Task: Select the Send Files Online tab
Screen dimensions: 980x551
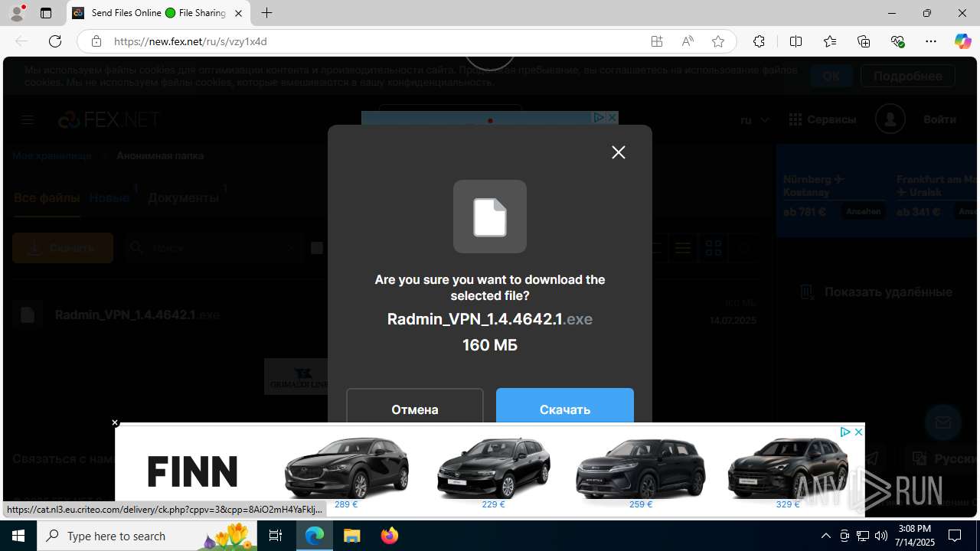Action: click(158, 13)
